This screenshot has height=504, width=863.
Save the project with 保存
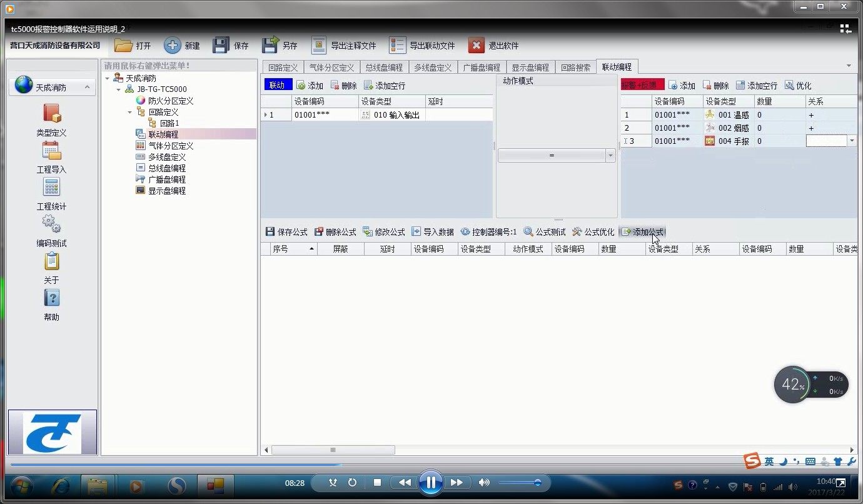[230, 45]
